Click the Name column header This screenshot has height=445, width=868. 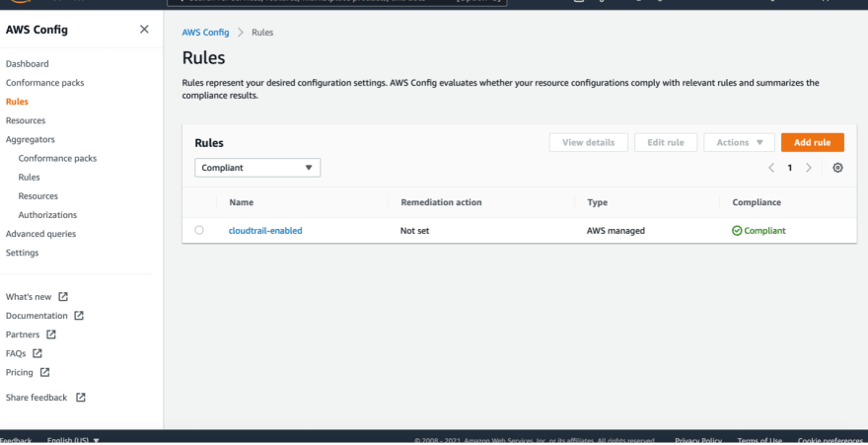click(x=242, y=202)
